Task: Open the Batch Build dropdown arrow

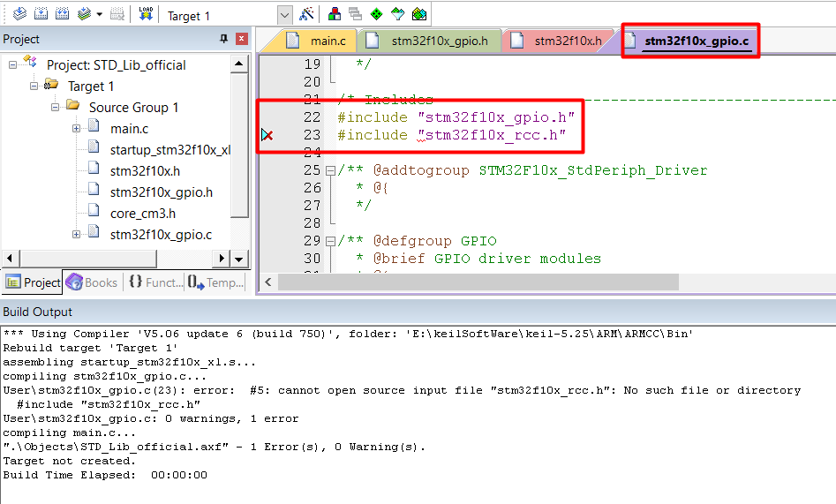Action: pos(99,14)
